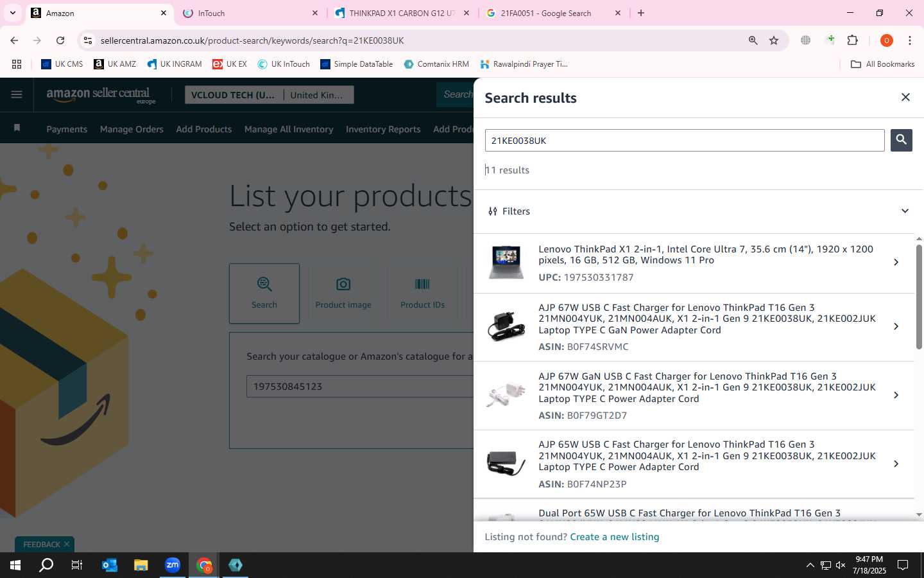Open the Seller Central hamburger menu
This screenshot has height=578, width=924.
point(17,94)
